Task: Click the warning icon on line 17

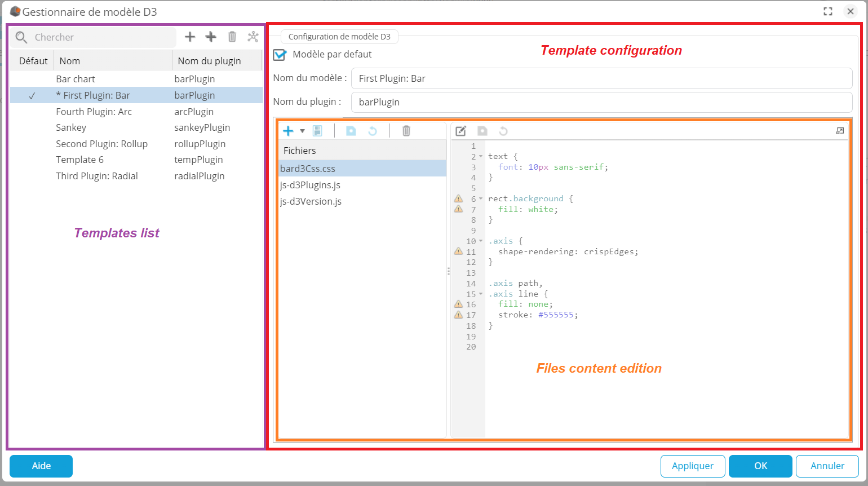Action: point(458,315)
